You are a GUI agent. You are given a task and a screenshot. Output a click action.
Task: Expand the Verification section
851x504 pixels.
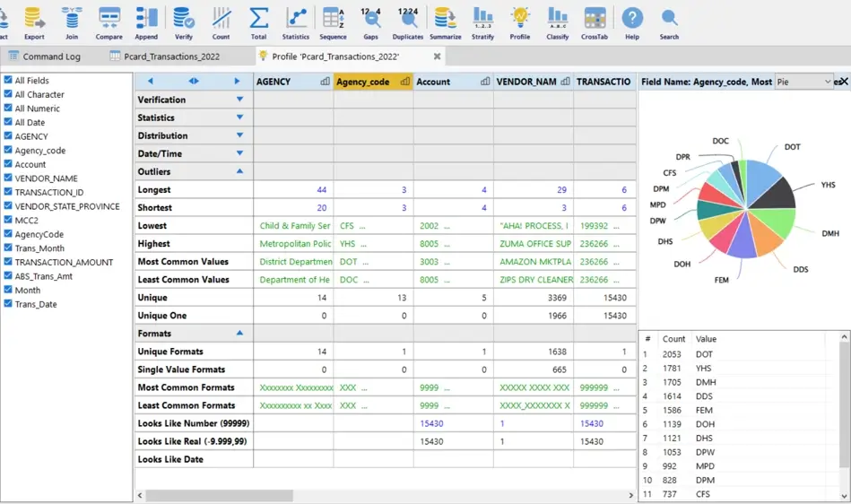[240, 100]
